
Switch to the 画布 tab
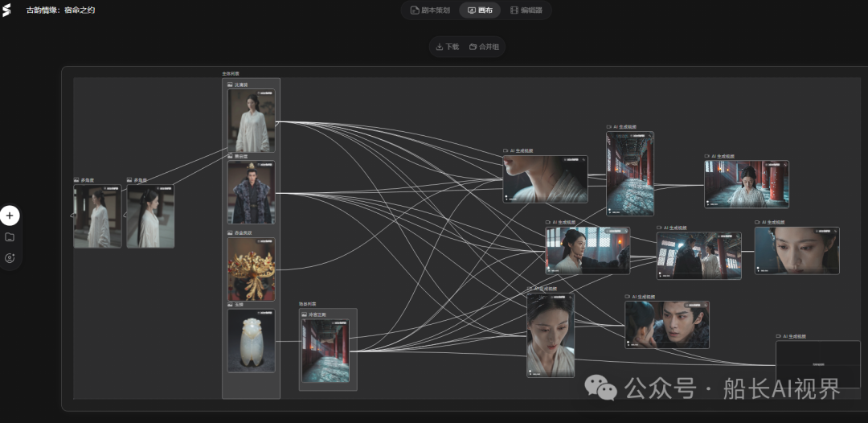[x=480, y=10]
